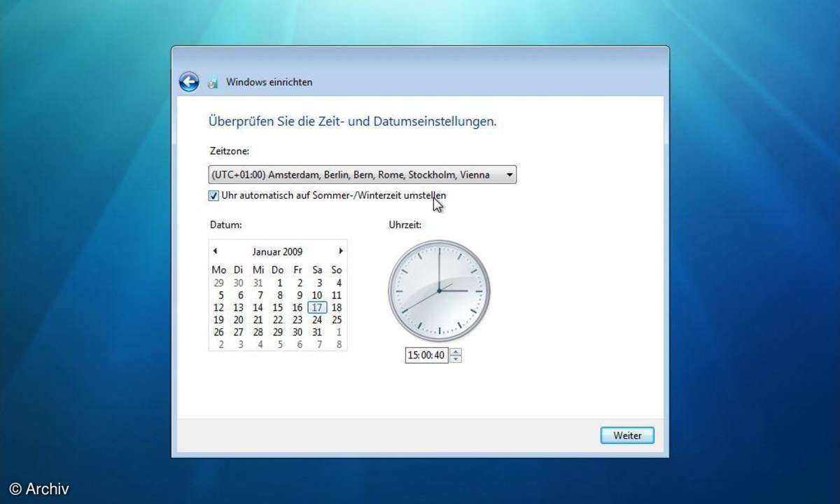Viewport: 840px width, 504px height.
Task: Select January 18 in the calendar
Action: (x=337, y=307)
